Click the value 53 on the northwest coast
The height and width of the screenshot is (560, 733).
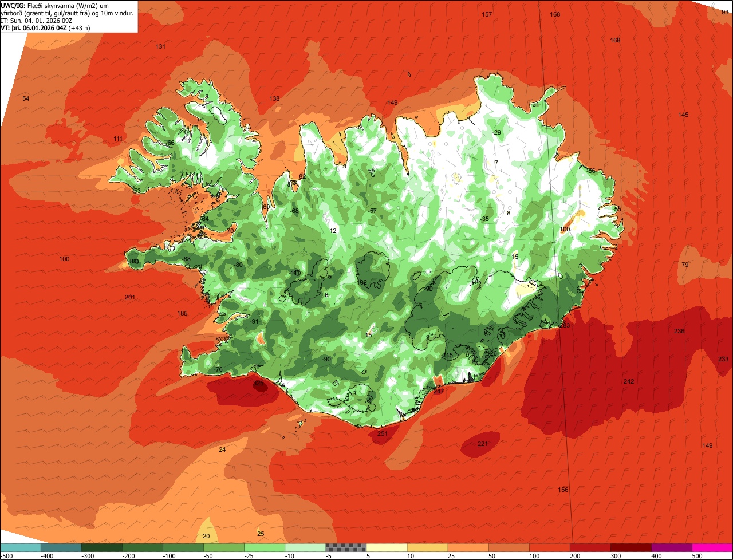pos(137,191)
